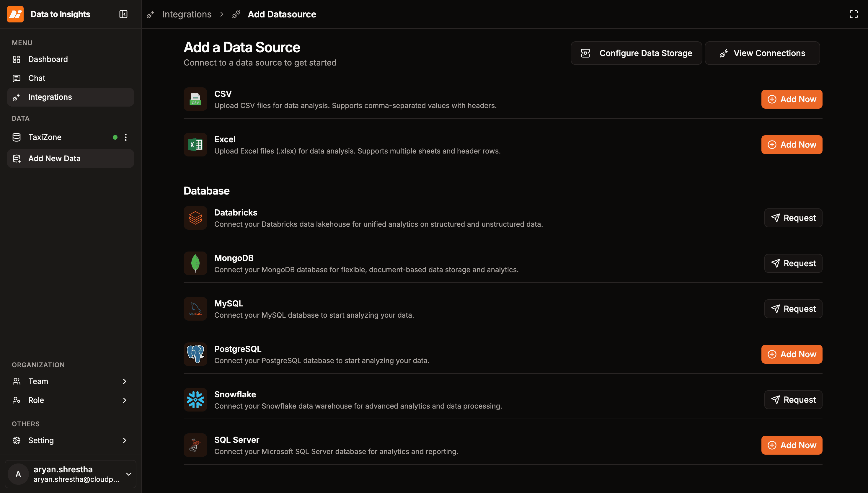This screenshot has height=493, width=868.
Task: Click the TaxiZone database icon
Action: tap(17, 137)
